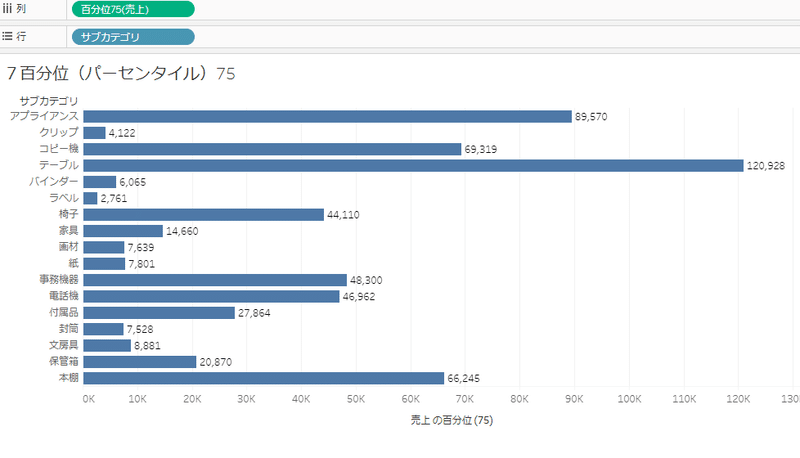This screenshot has width=800, height=458.
Task: Click the value label 44,110
Action: (x=343, y=215)
